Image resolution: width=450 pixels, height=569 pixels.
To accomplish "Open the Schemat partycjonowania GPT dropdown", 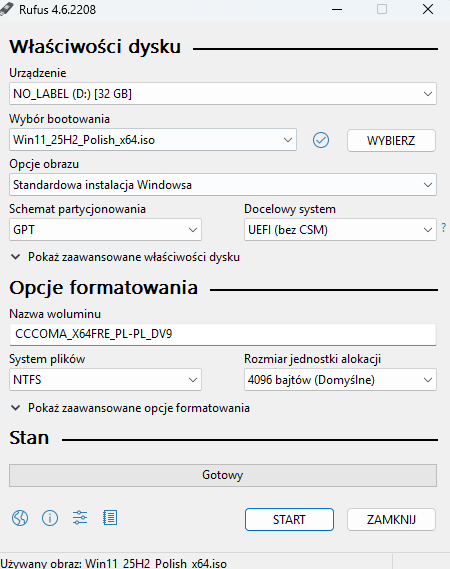I will [105, 230].
